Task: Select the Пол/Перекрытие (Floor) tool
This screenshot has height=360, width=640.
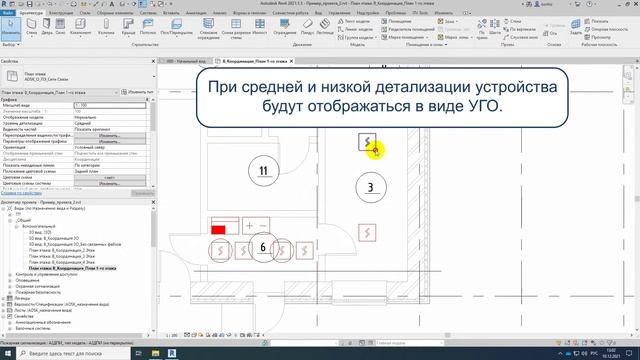Action: [x=176, y=27]
